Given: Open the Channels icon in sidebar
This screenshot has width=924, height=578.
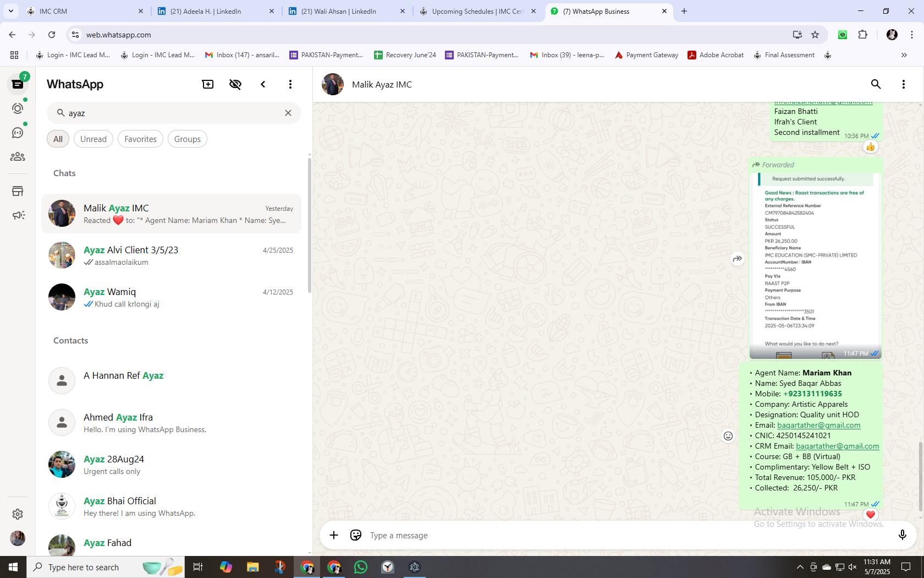Looking at the screenshot, I should (x=18, y=133).
